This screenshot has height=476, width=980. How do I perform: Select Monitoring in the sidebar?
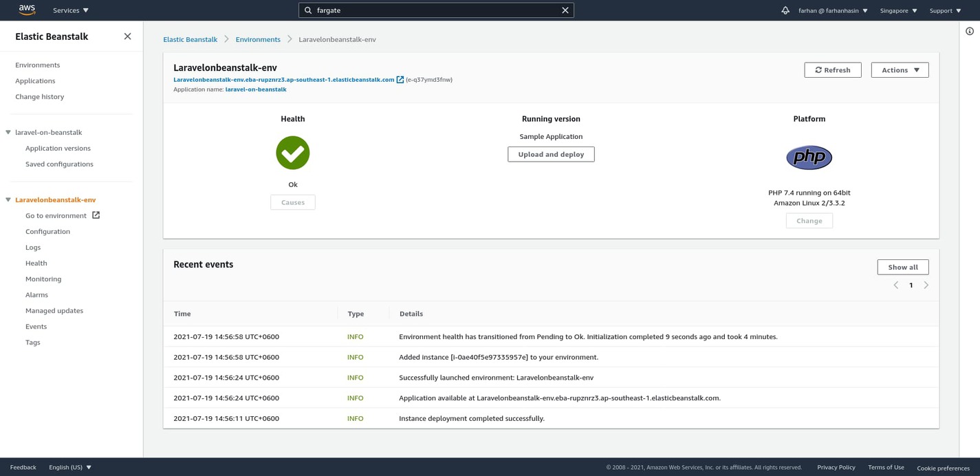click(x=43, y=279)
